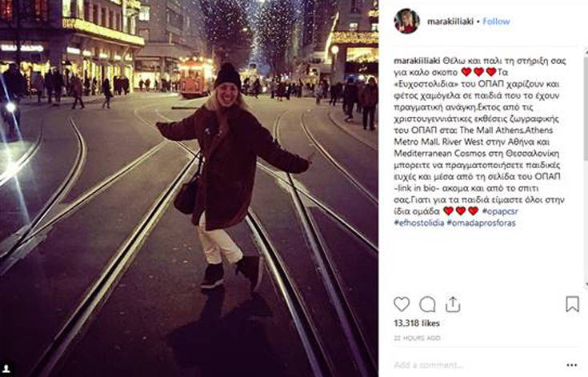Click the tram in photo background

point(196,77)
